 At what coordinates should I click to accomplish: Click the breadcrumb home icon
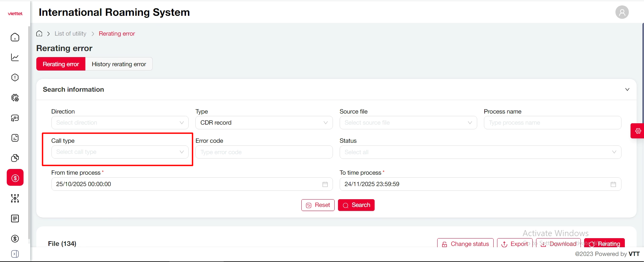(39, 34)
